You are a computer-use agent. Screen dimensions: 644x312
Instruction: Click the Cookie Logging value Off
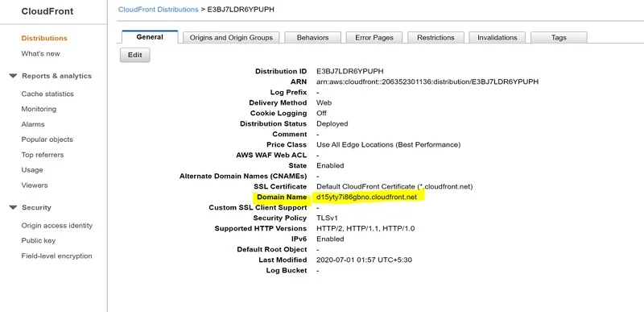pyautogui.click(x=321, y=114)
